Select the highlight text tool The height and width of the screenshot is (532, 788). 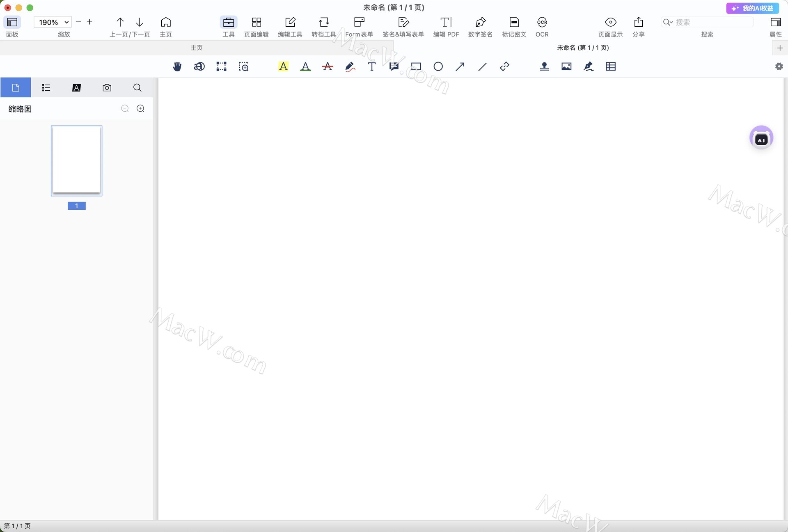(283, 66)
